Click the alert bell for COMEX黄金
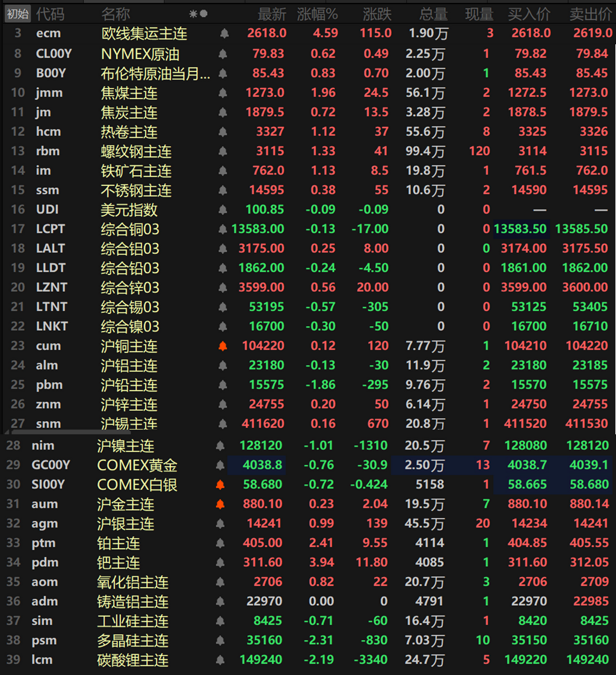 [x=220, y=466]
